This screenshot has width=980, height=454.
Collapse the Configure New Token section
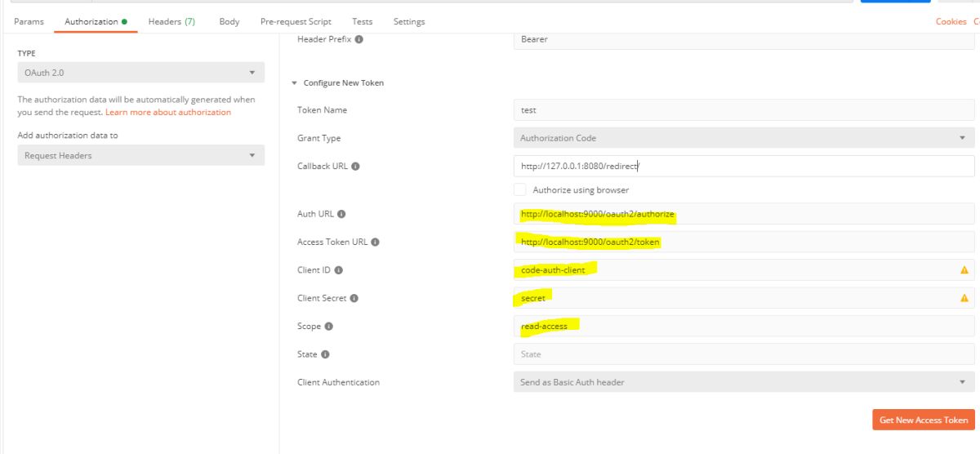[295, 83]
